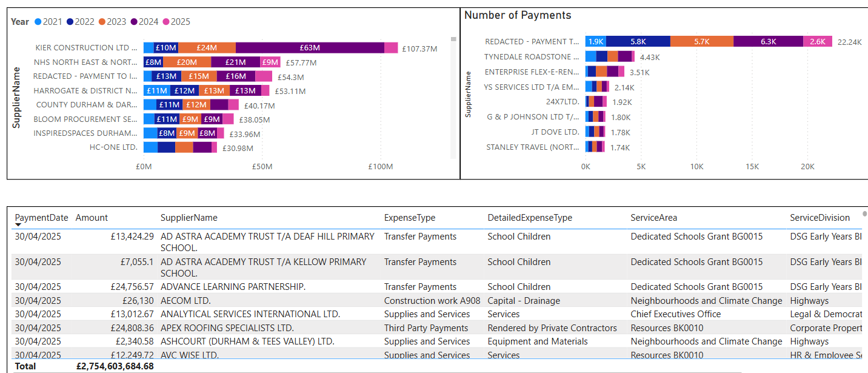Viewport: 868px width, 373px height.
Task: Click the 24X7LTD. axis label
Action: click(563, 102)
